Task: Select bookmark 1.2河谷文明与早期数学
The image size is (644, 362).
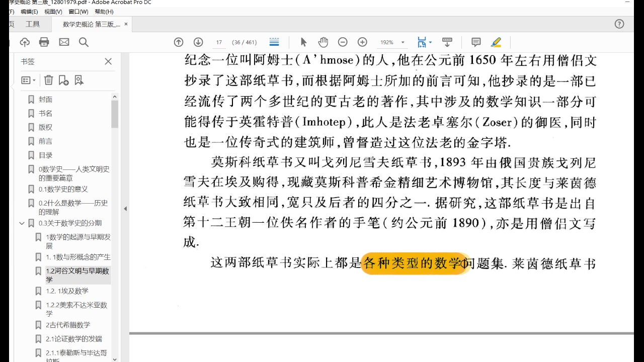Action: pos(77,275)
